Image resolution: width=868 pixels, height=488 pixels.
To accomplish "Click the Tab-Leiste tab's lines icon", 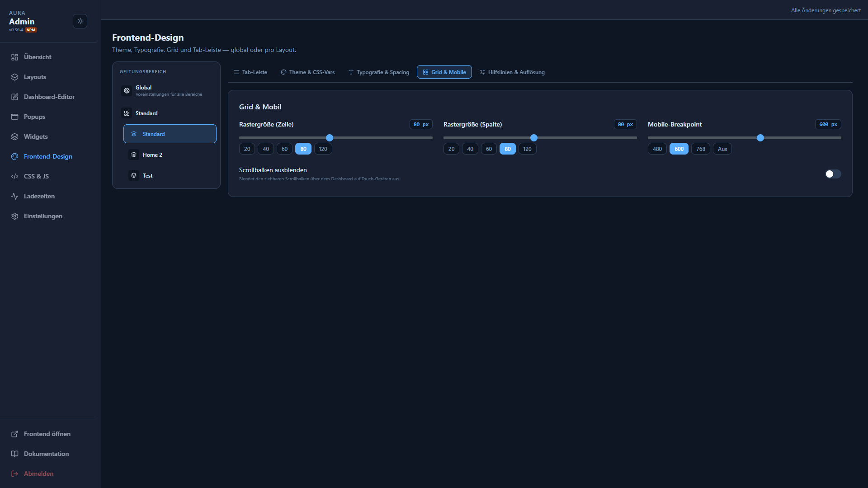I will (x=236, y=72).
